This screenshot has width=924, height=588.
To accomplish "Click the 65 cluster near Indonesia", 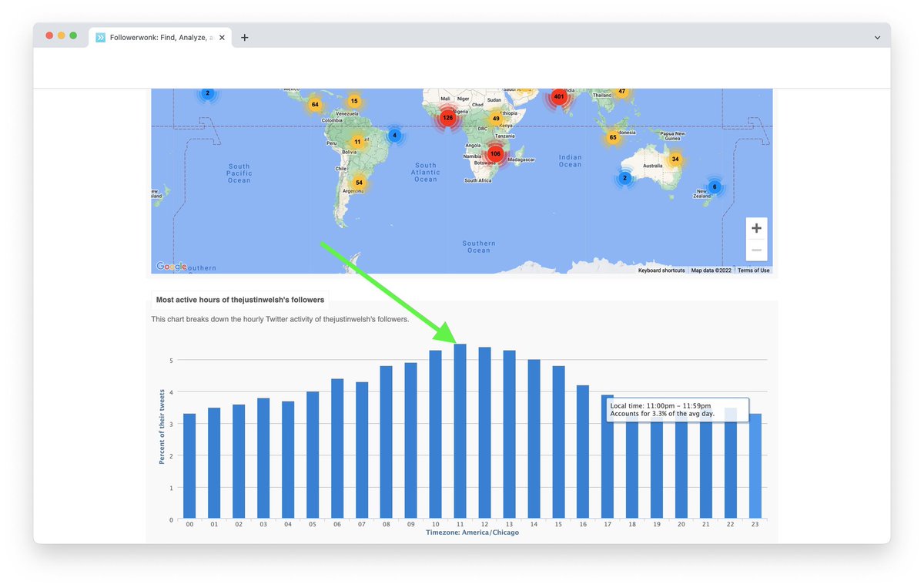I will [x=613, y=137].
